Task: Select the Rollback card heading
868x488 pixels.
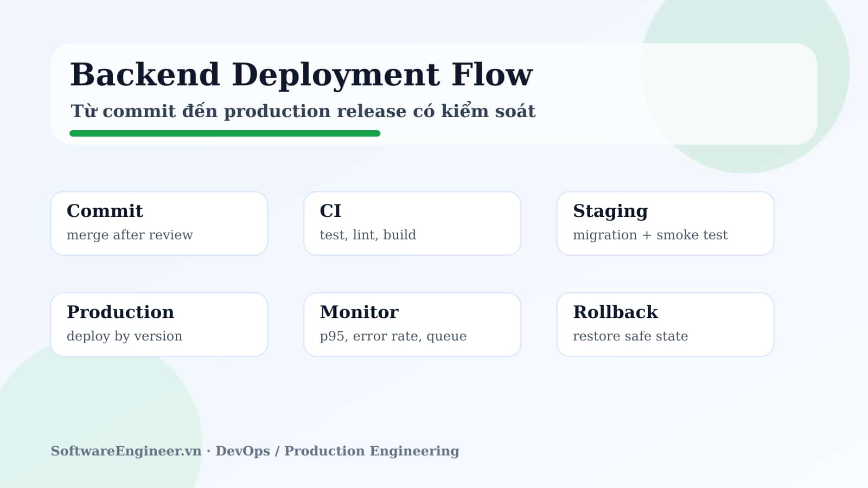Action: [615, 312]
